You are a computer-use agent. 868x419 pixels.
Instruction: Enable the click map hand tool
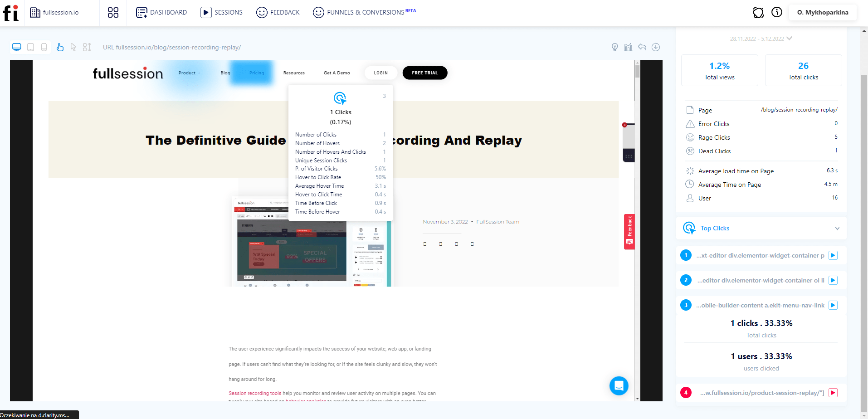click(x=60, y=47)
